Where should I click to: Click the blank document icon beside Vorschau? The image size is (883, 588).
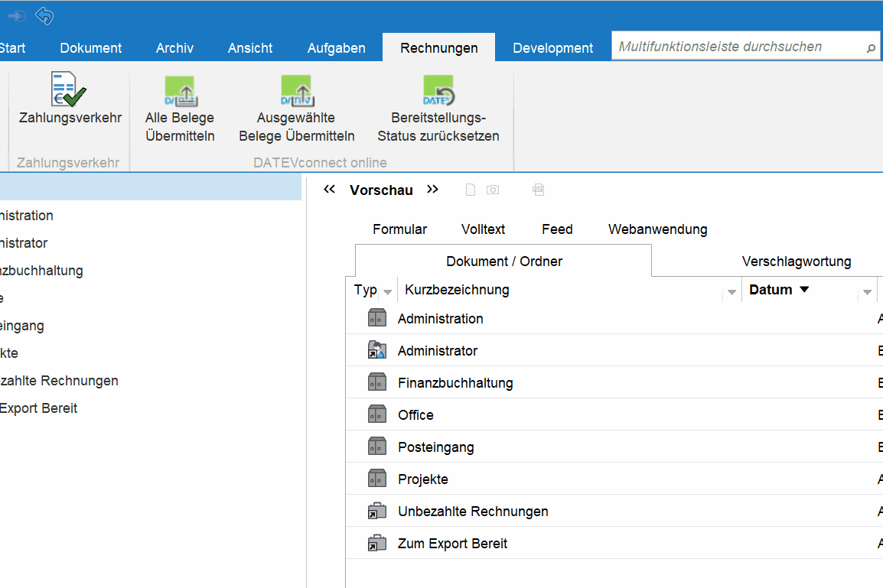pos(471,190)
